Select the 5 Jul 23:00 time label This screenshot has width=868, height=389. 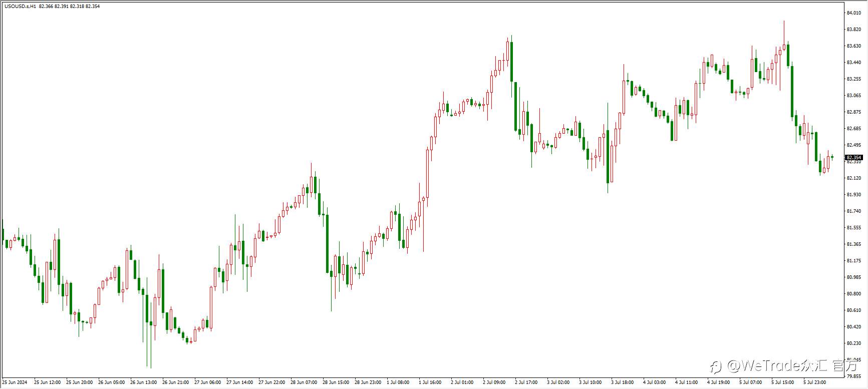click(x=815, y=382)
